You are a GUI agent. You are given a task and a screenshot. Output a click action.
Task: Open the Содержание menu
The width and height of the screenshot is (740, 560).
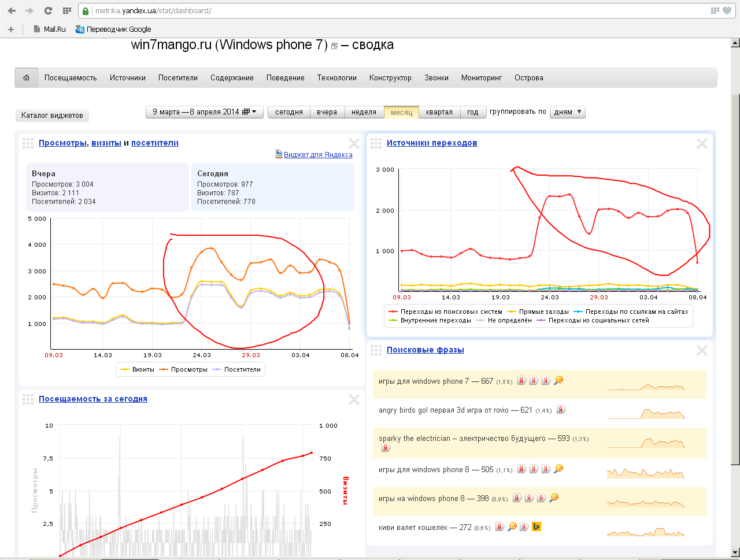coord(232,78)
